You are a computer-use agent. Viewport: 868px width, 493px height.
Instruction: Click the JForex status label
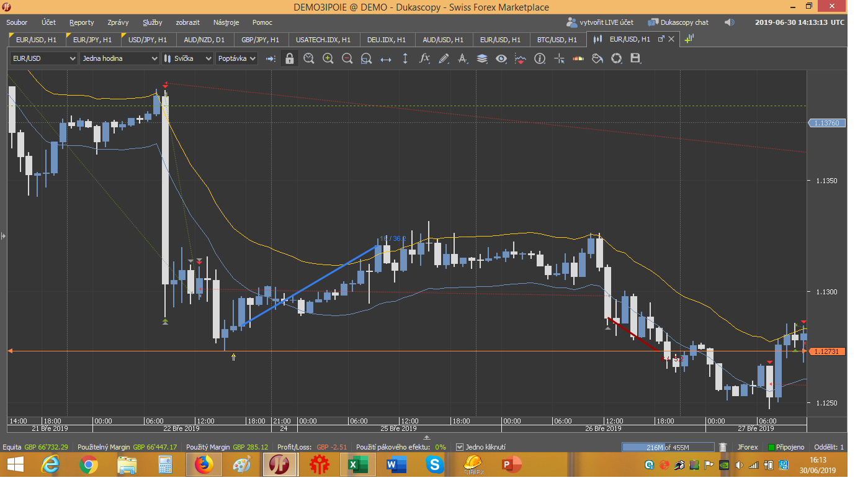[748, 447]
